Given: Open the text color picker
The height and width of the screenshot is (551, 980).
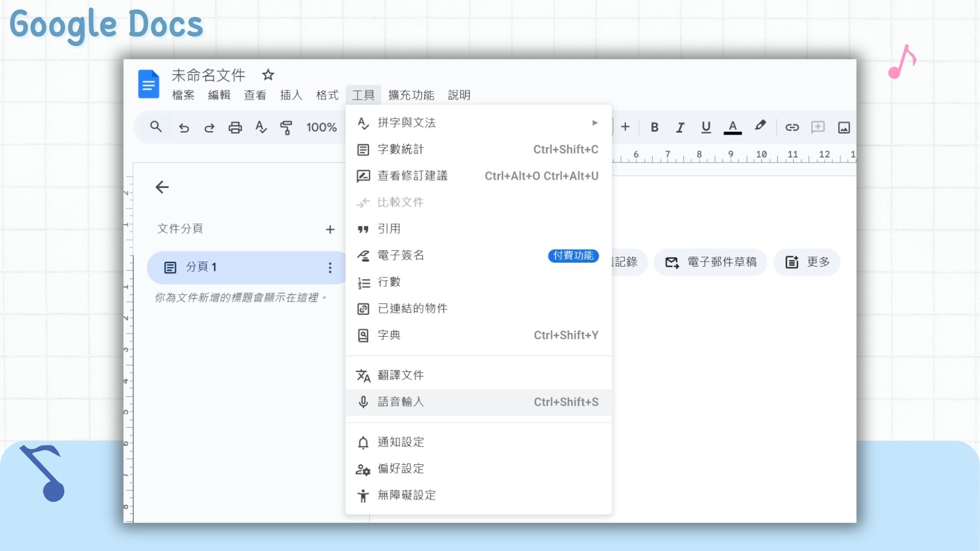Looking at the screenshot, I should 732,128.
